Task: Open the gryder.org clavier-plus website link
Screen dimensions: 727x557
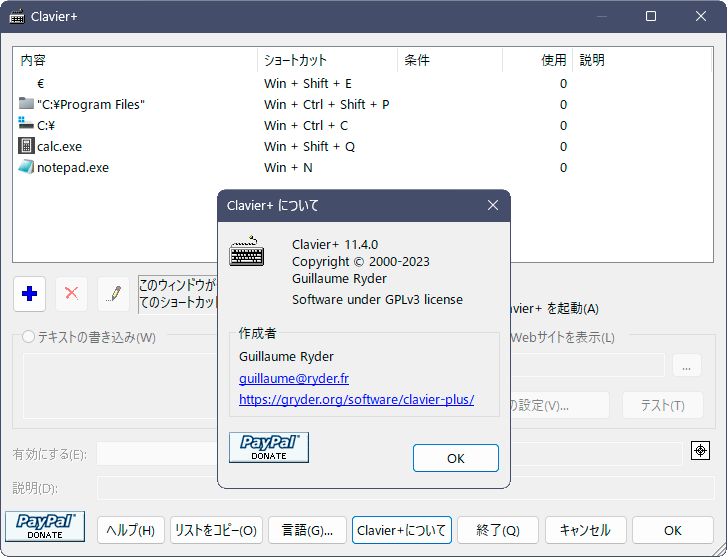Action: pyautogui.click(x=357, y=399)
